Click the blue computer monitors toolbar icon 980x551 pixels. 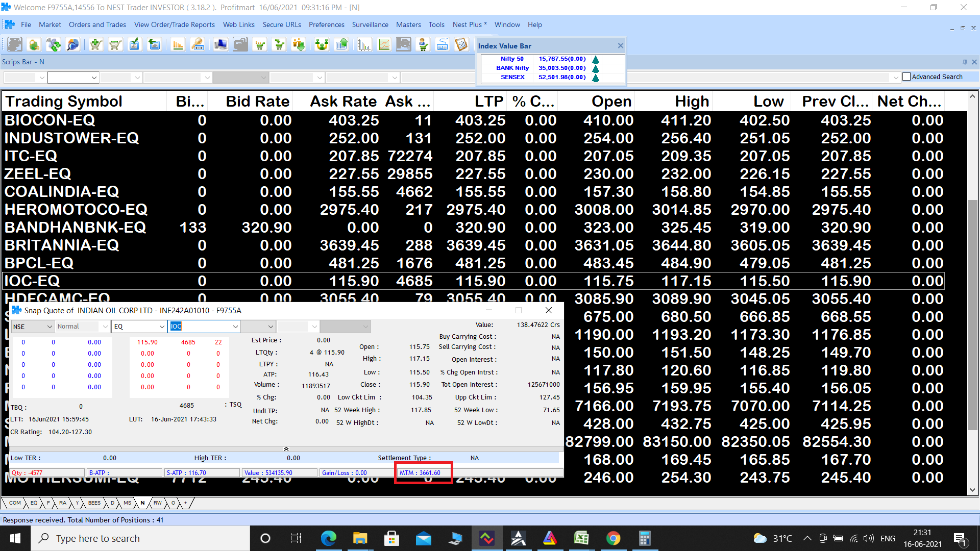click(x=220, y=45)
